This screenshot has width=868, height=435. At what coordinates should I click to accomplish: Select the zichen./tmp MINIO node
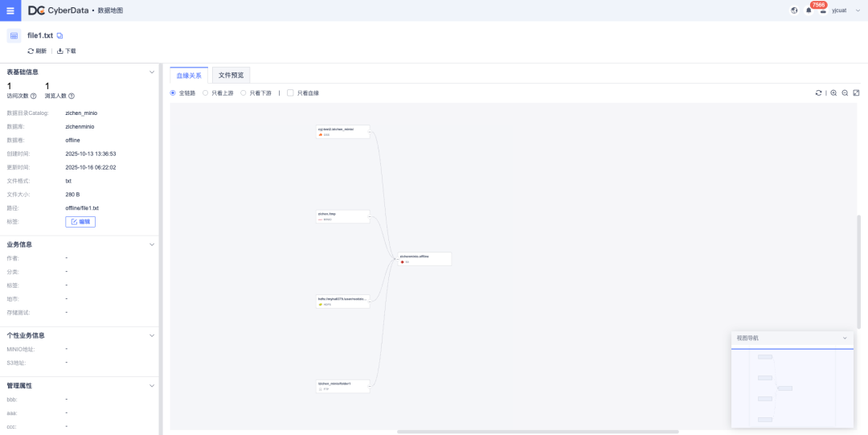(x=342, y=216)
